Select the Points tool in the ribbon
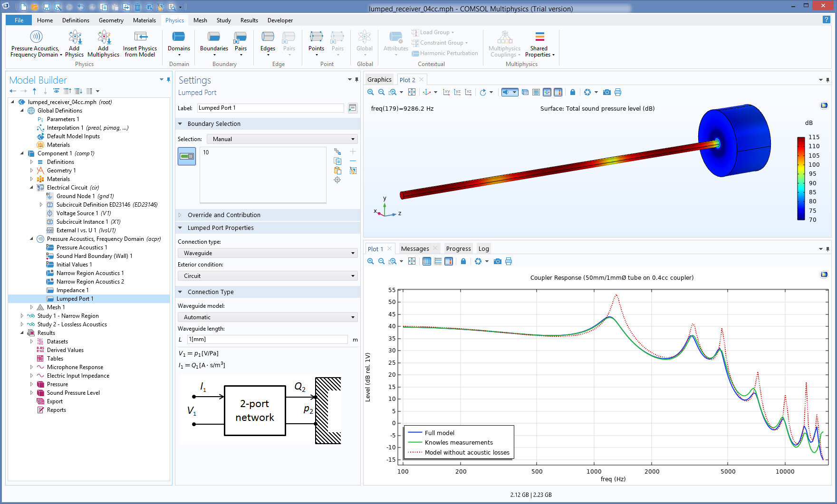Viewport: 837px width, 504px height. [x=316, y=43]
